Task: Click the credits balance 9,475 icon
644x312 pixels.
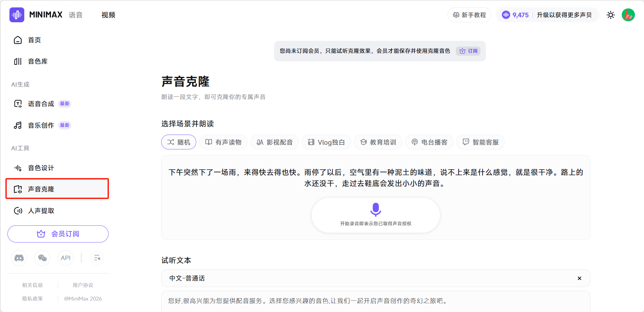Action: click(x=506, y=15)
